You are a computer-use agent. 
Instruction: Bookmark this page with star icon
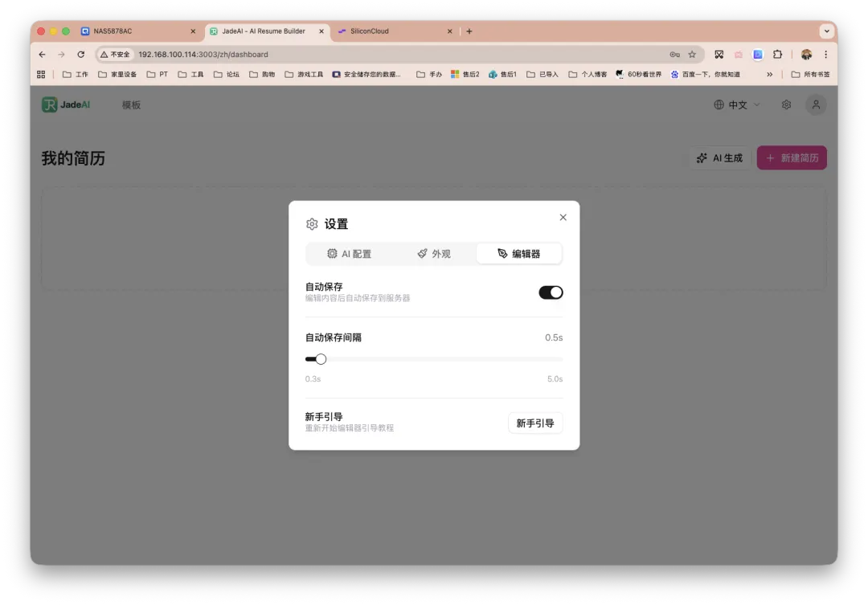(x=692, y=55)
